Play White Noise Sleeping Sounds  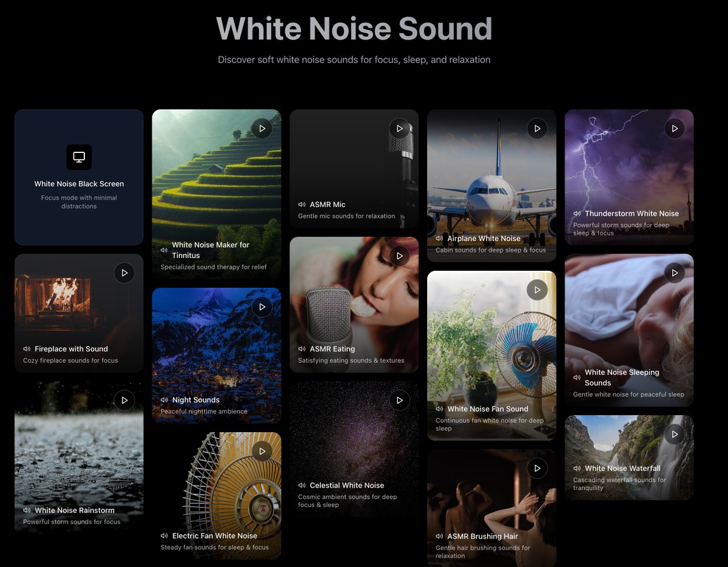tap(675, 273)
